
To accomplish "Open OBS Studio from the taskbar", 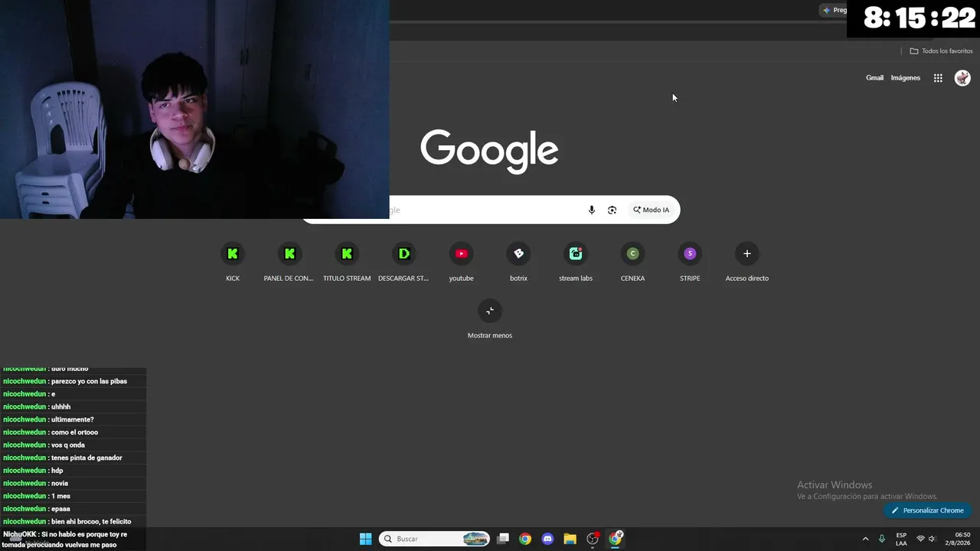I will coord(593,539).
